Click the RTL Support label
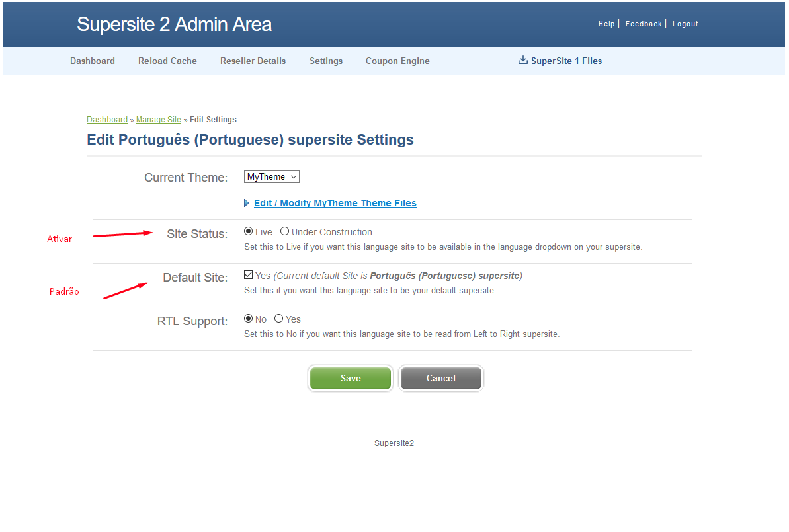Image resolution: width=789 pixels, height=532 pixels. pos(192,321)
